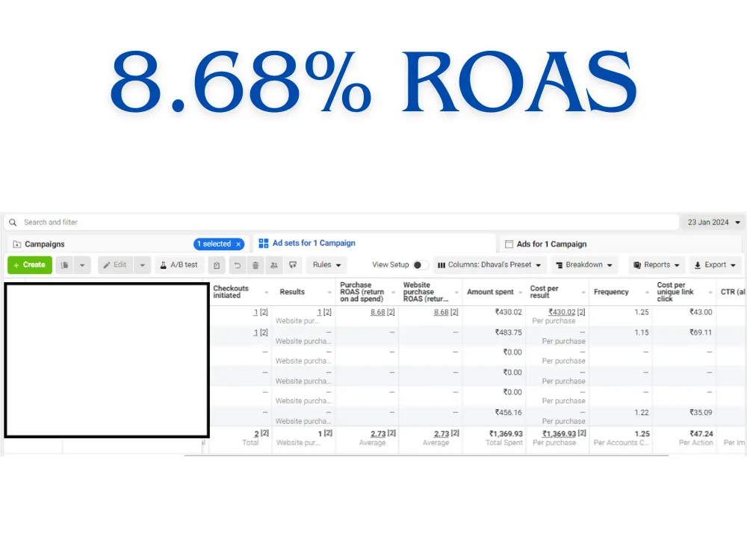Open the Export dropdown

coord(715,265)
